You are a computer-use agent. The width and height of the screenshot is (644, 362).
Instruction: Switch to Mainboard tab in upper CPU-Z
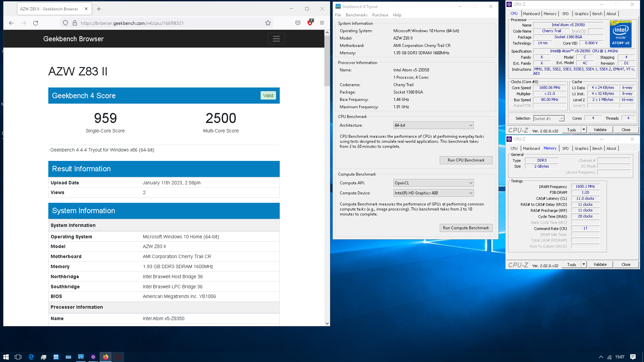[531, 14]
